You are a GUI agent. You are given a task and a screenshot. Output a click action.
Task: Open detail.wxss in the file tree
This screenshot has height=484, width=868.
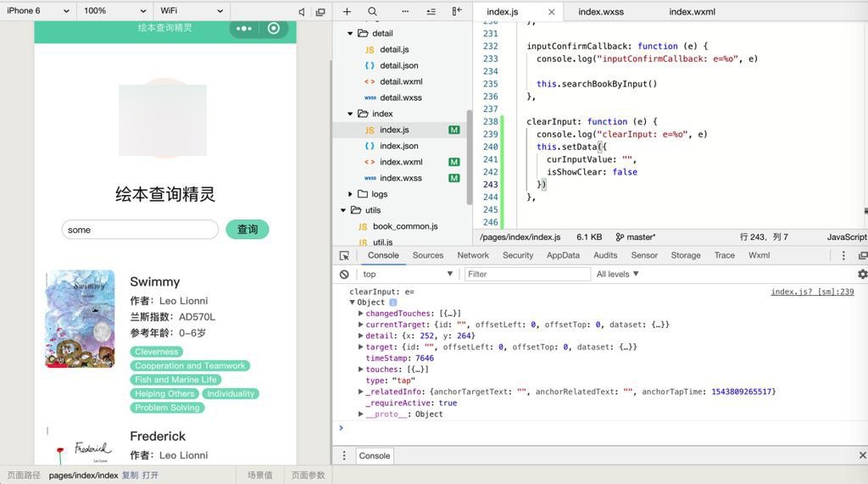coord(401,97)
